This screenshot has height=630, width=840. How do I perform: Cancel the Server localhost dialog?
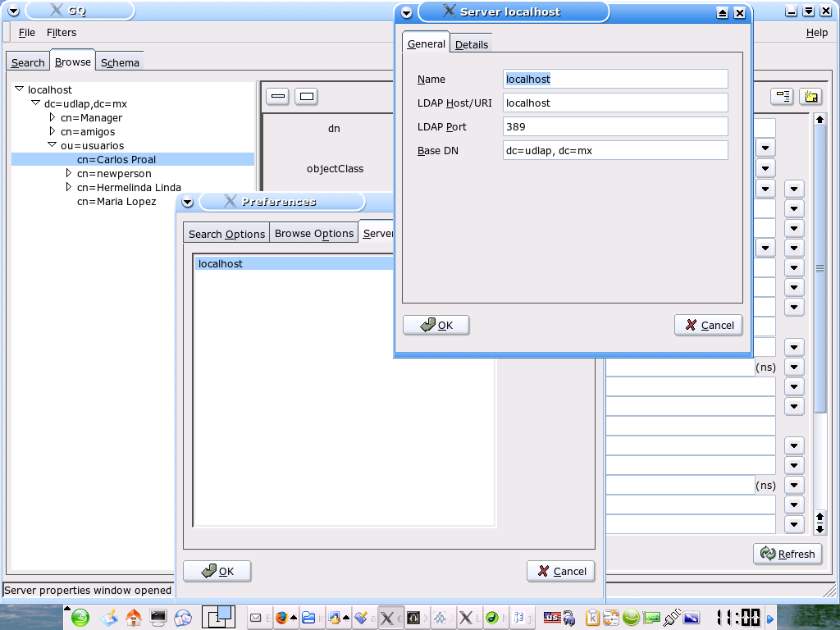click(x=709, y=325)
